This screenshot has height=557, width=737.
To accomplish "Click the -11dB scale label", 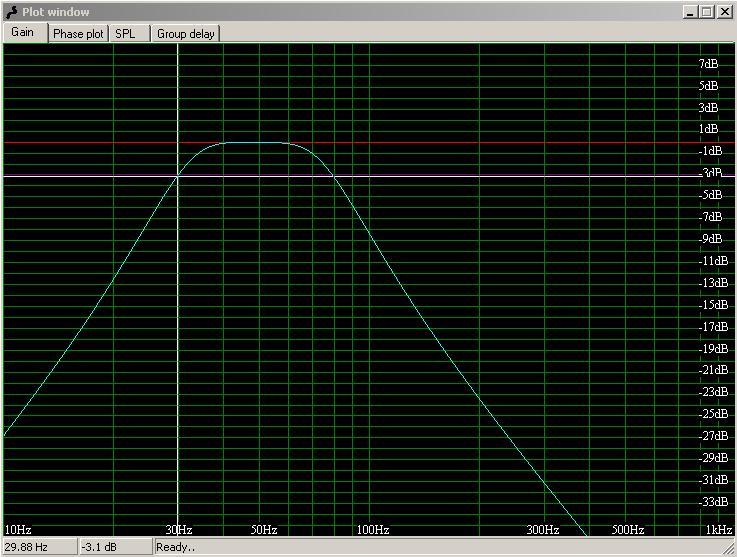I will [713, 261].
